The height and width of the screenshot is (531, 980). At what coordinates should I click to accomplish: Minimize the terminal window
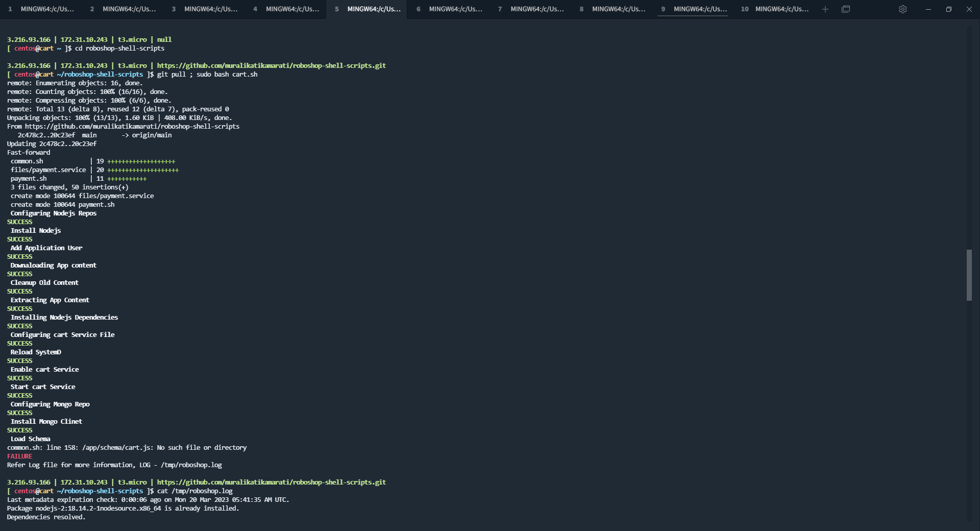(x=928, y=9)
